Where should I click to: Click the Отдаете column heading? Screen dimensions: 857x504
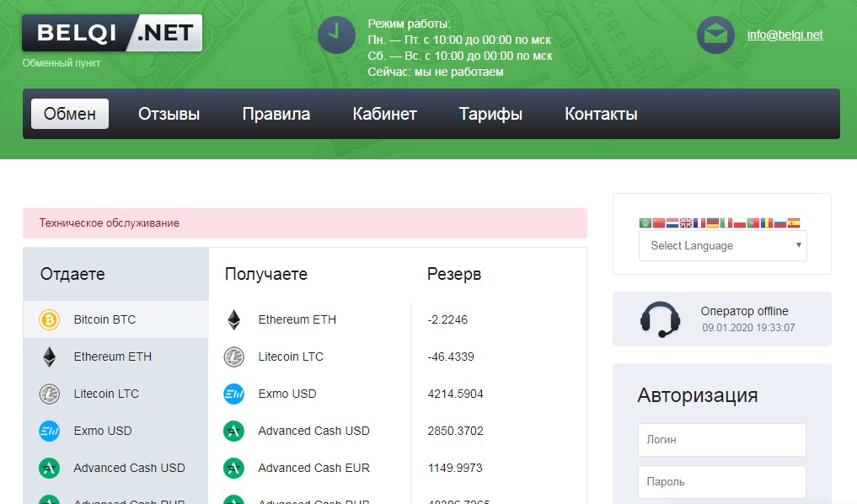[x=72, y=274]
